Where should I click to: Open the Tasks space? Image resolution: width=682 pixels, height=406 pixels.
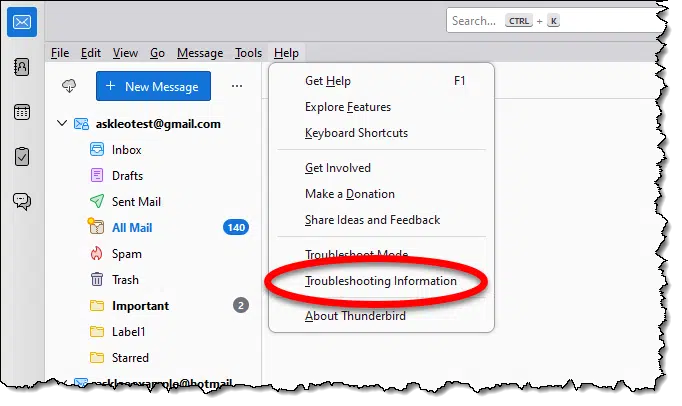coord(22,157)
